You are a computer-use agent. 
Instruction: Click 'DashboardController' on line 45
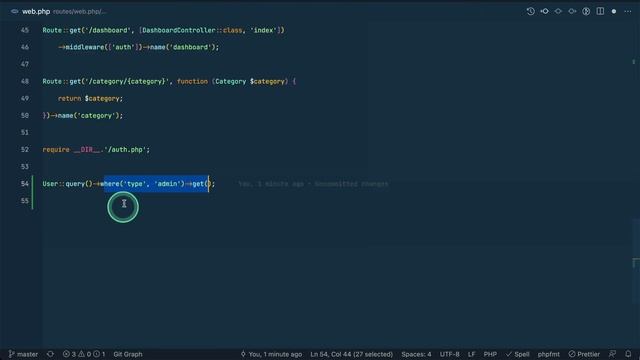point(178,30)
